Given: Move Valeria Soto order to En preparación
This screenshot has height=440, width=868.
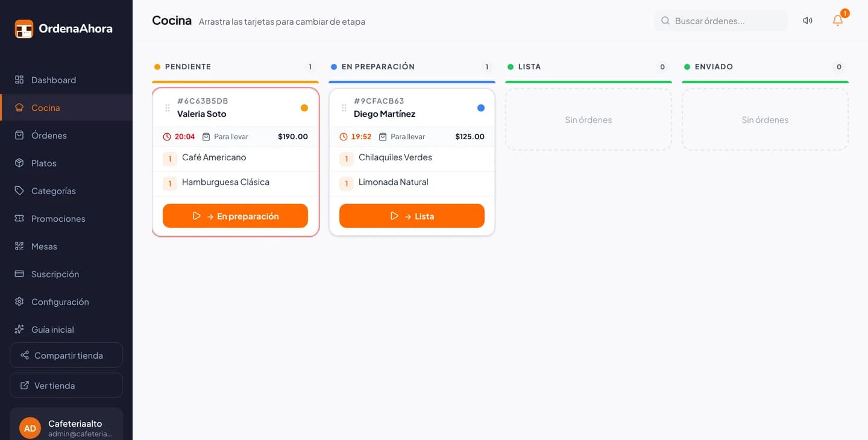Looking at the screenshot, I should 235,216.
